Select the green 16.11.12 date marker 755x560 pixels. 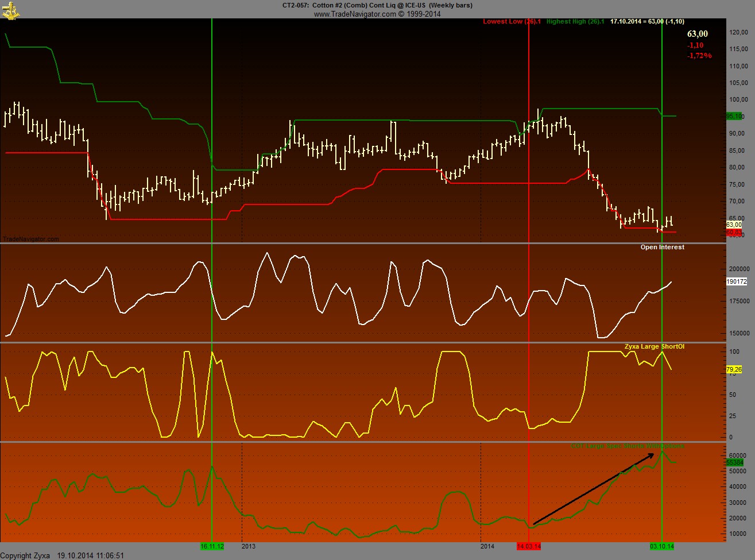click(x=212, y=546)
